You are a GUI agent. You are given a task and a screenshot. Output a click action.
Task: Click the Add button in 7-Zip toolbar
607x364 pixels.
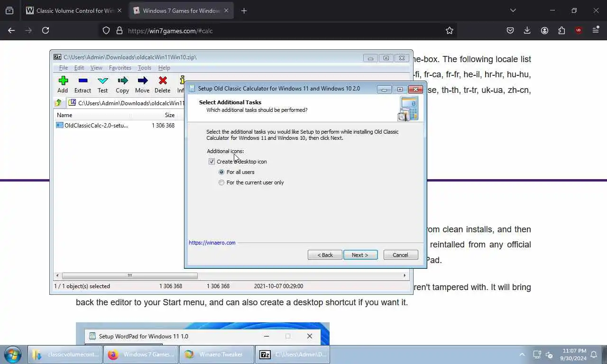(x=63, y=84)
